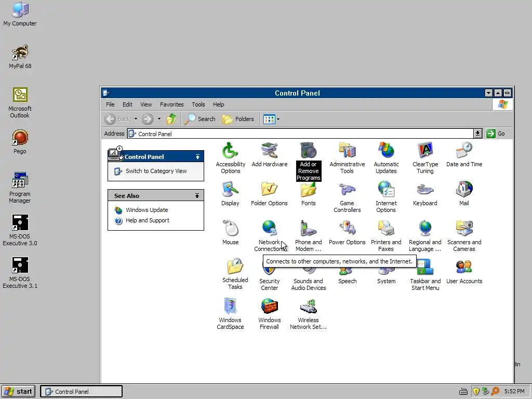Click the security shield tray icon
Screen dimensions: 532x399
click(476, 392)
